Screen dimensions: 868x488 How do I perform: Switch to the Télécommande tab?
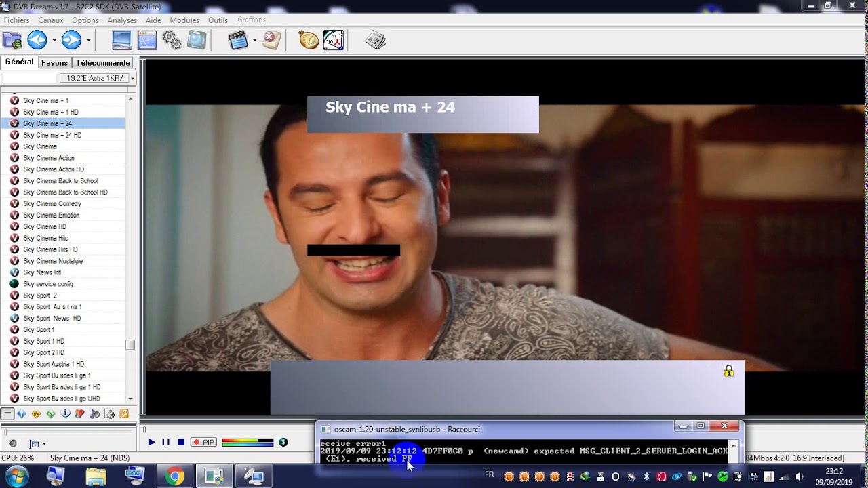(x=103, y=62)
